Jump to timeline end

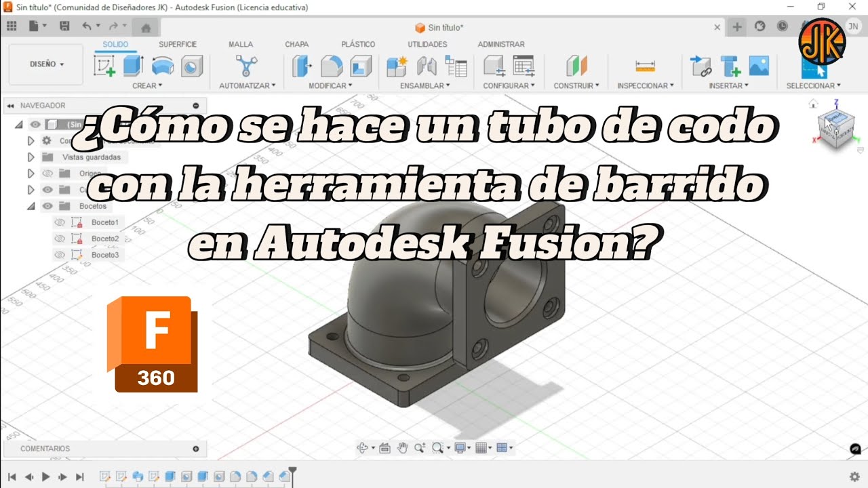point(79,476)
